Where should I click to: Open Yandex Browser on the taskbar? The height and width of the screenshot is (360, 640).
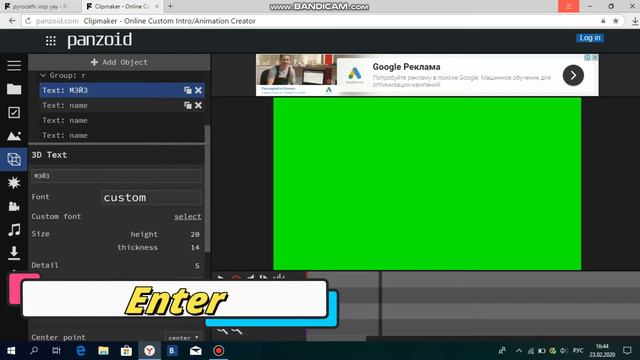[x=149, y=351]
